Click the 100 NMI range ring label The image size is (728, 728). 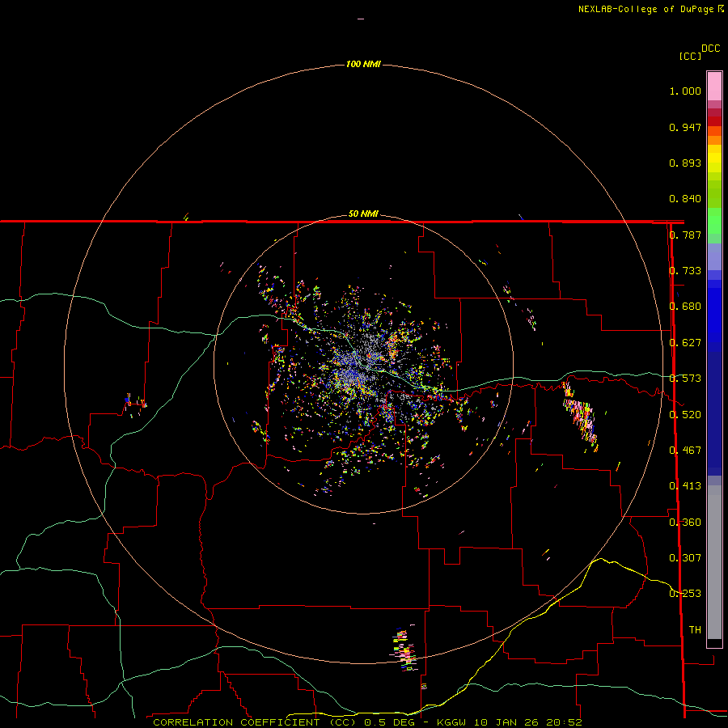[x=363, y=65]
